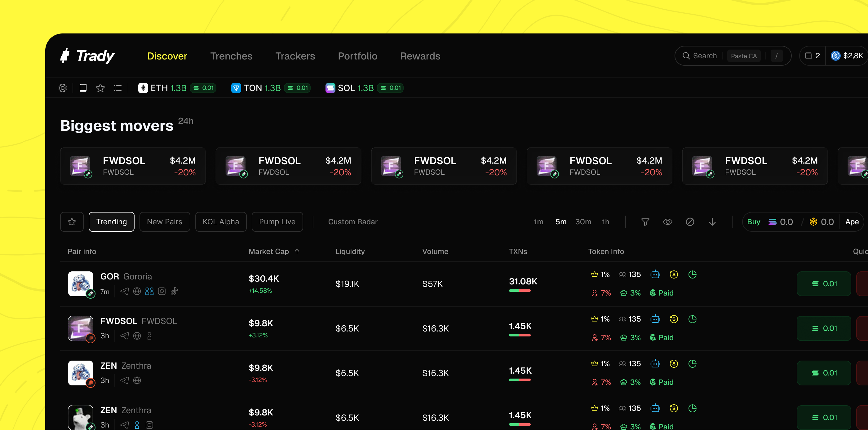Select the 1h timeframe
The height and width of the screenshot is (430, 868).
tap(605, 222)
